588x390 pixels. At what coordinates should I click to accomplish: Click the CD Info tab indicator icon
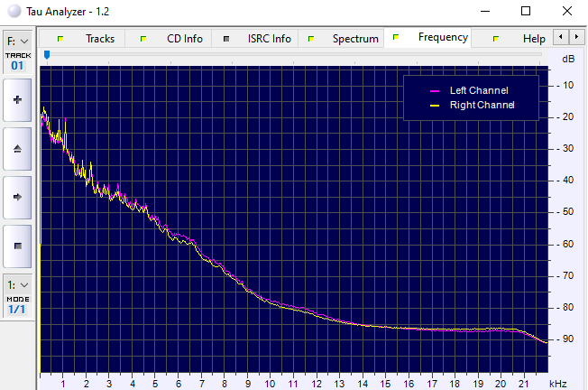pos(142,39)
